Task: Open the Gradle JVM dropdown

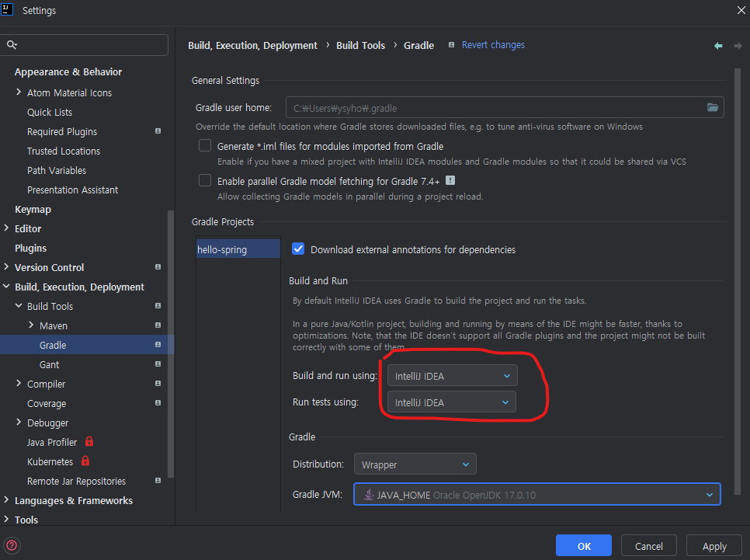Action: pos(536,495)
